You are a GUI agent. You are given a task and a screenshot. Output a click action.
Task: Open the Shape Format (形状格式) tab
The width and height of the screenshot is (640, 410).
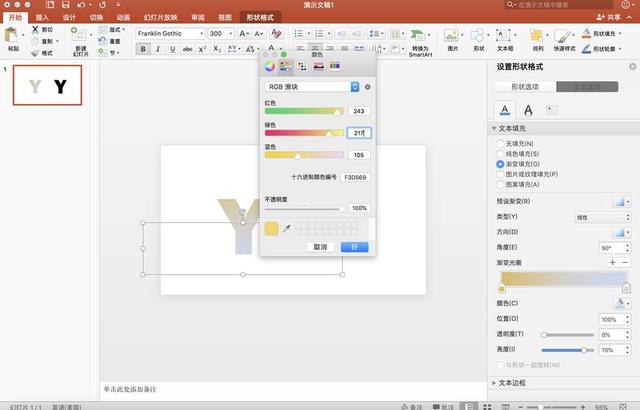click(260, 18)
